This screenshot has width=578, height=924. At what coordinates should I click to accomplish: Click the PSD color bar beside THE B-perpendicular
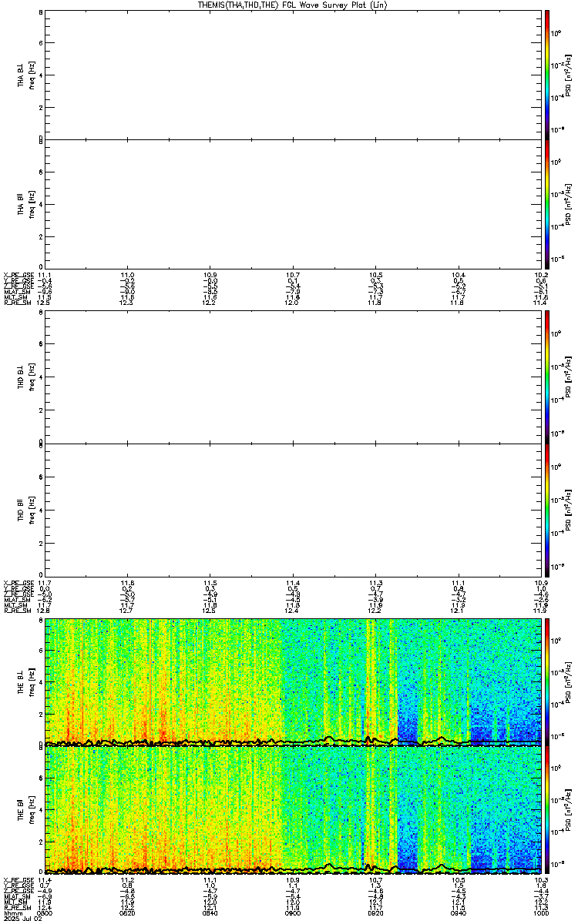pos(546,681)
